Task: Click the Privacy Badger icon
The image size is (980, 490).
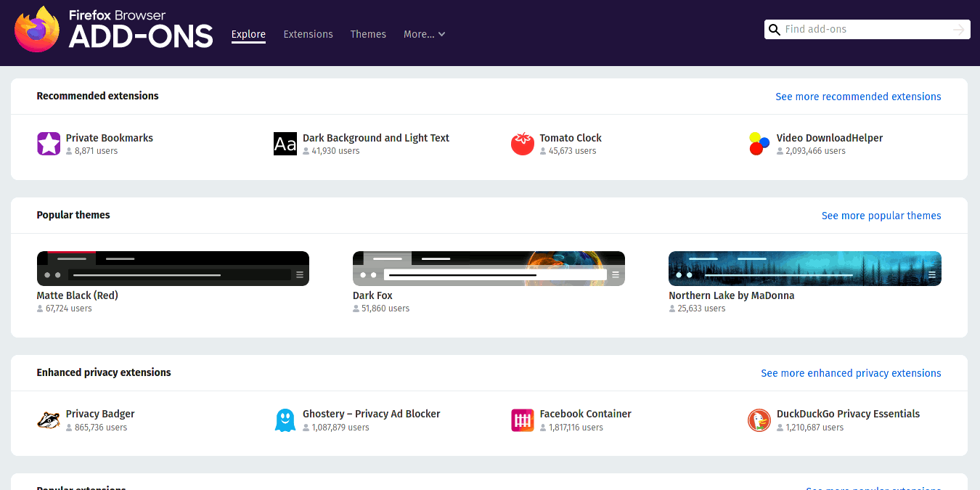Action: (x=48, y=420)
